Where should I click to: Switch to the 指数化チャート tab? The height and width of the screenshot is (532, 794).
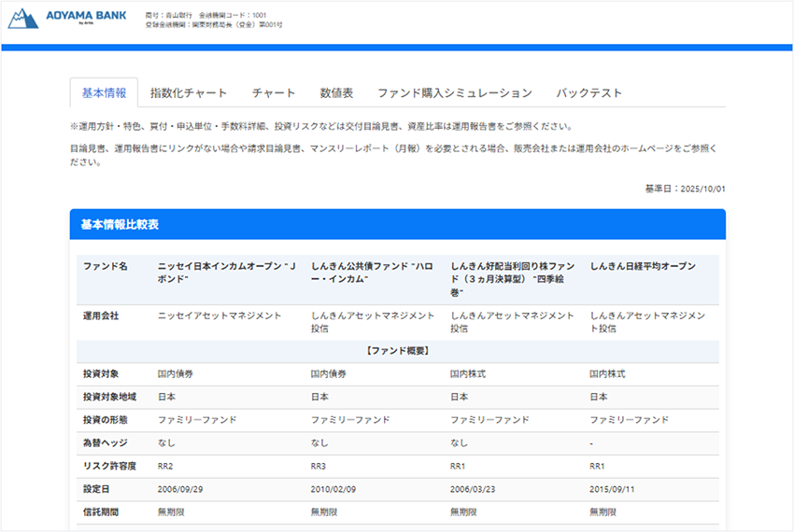pyautogui.click(x=189, y=93)
